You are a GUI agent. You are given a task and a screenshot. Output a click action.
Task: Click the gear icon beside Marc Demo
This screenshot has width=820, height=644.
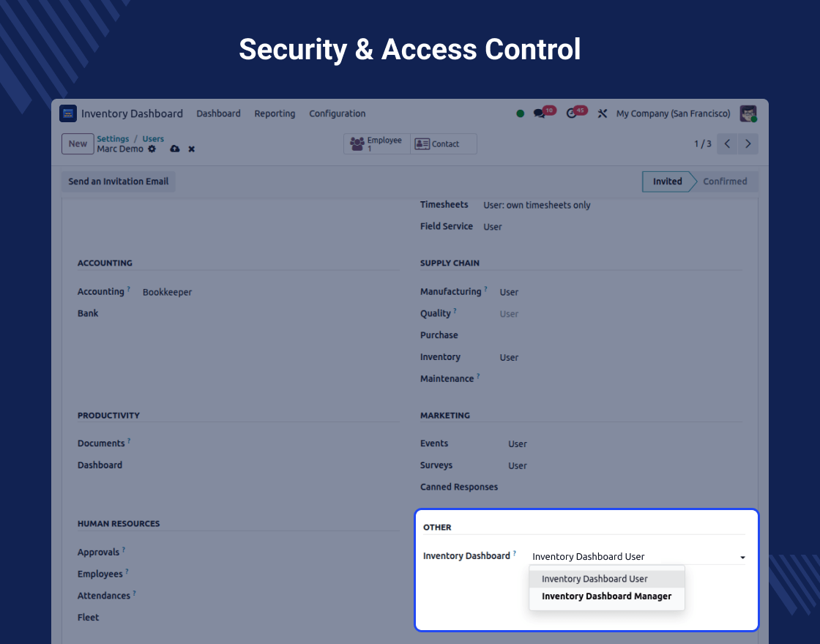pyautogui.click(x=152, y=149)
